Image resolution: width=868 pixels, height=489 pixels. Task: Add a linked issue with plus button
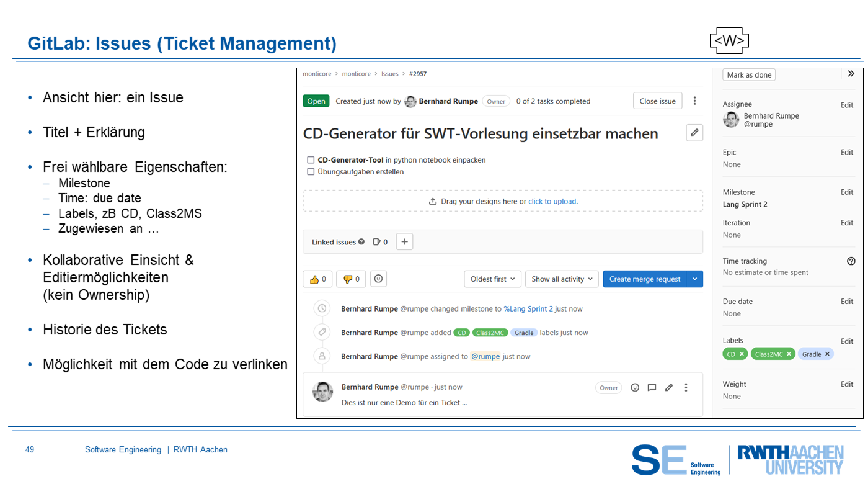tap(404, 242)
